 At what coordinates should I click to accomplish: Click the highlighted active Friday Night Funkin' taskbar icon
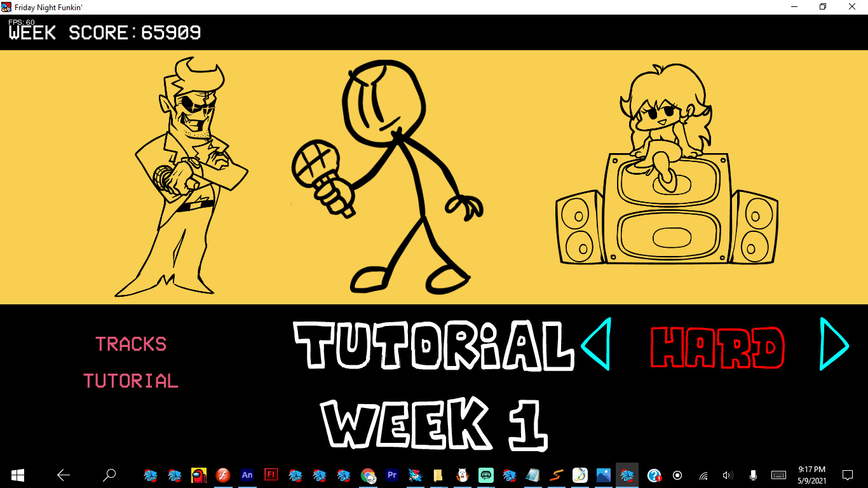click(627, 475)
